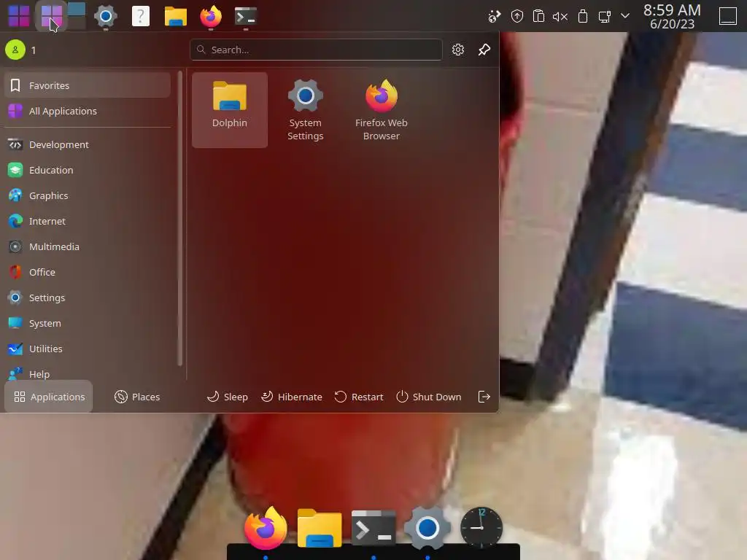Open the display configuration tray icon
This screenshot has height=560, width=747.
[x=605, y=17]
